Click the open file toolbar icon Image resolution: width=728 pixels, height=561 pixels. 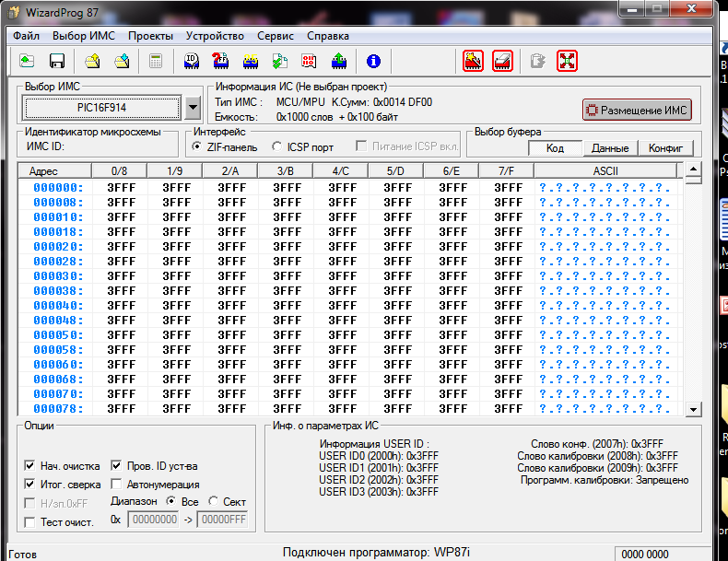[x=27, y=61]
